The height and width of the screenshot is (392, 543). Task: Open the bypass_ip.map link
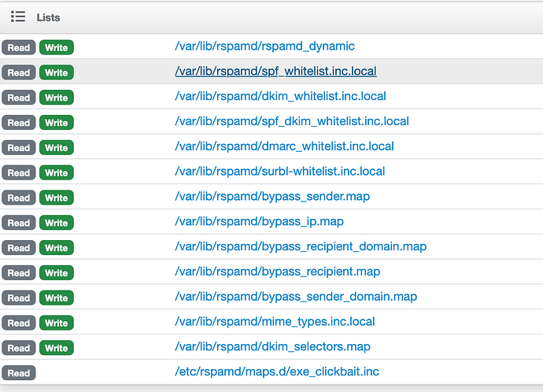(259, 222)
